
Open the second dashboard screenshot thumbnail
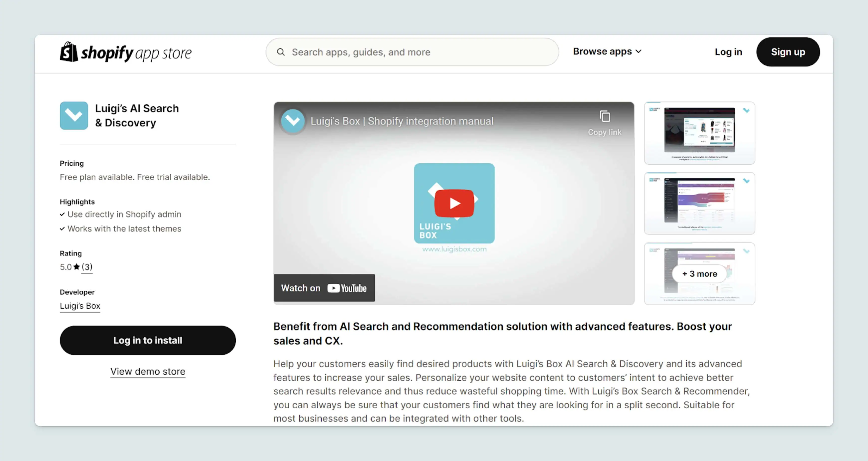tap(699, 203)
